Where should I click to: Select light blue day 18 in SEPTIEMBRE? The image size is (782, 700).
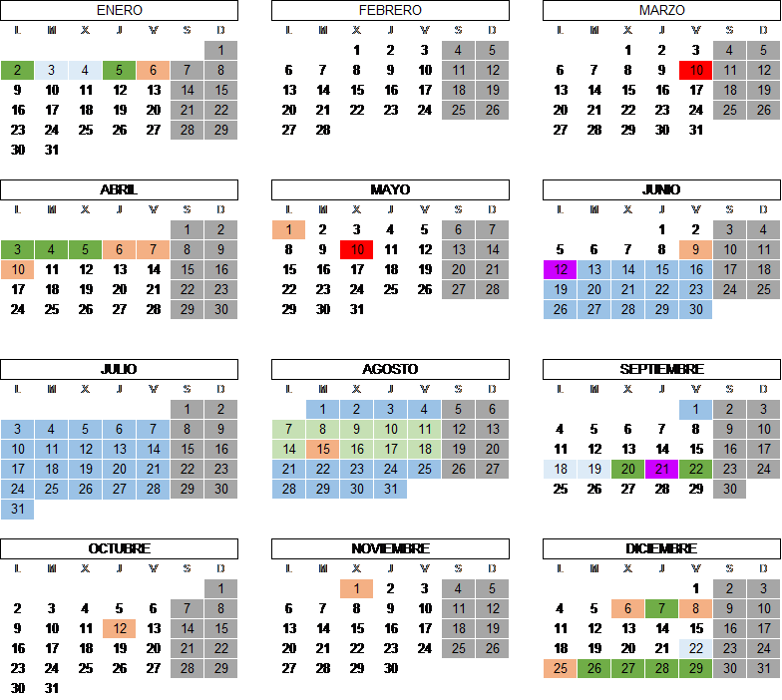point(561,469)
